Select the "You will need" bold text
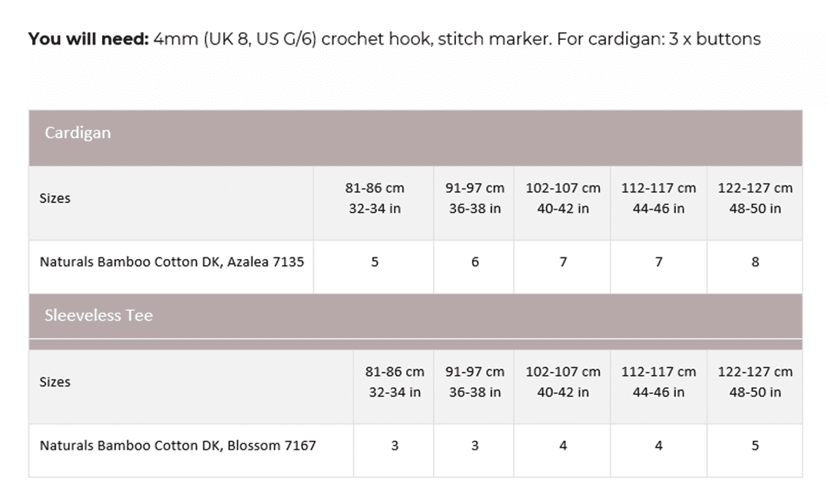 [x=88, y=38]
